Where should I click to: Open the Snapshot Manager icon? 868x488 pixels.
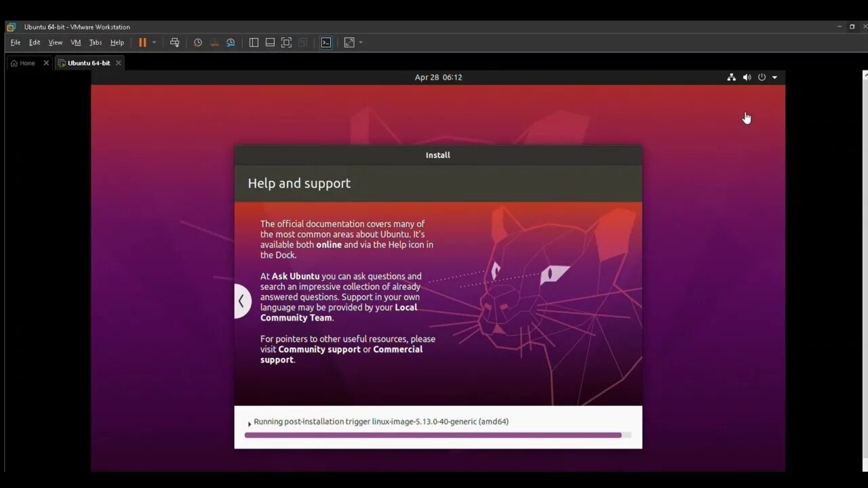[x=231, y=42]
